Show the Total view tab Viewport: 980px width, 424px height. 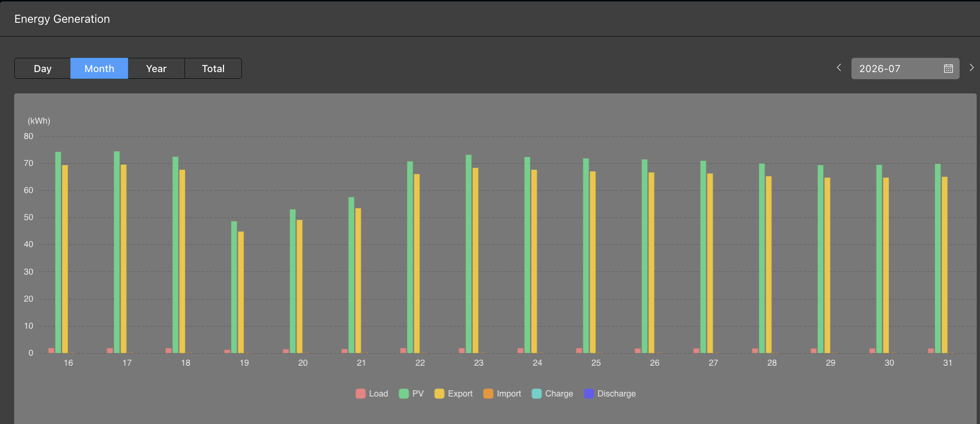(x=213, y=68)
